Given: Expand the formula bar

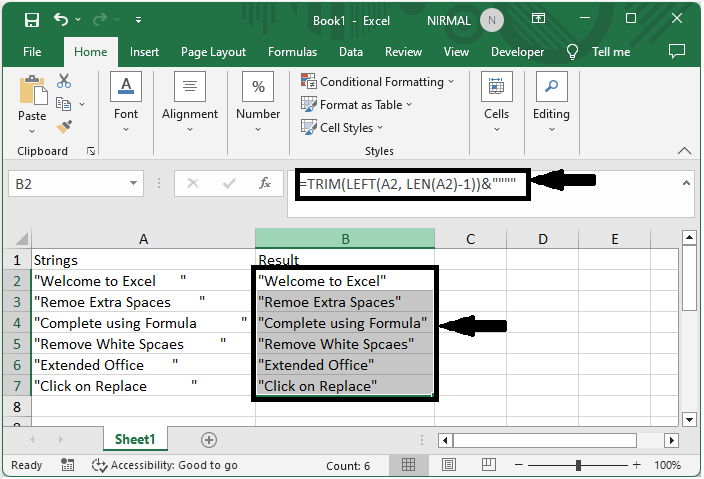Looking at the screenshot, I should [x=686, y=183].
